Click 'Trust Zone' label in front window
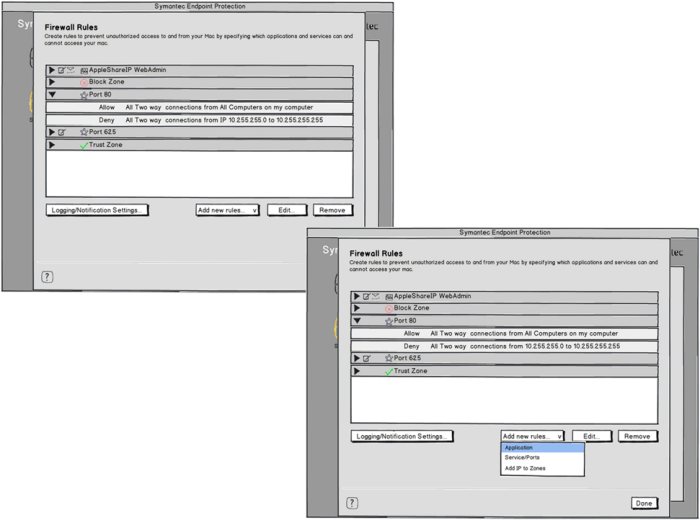 [410, 371]
